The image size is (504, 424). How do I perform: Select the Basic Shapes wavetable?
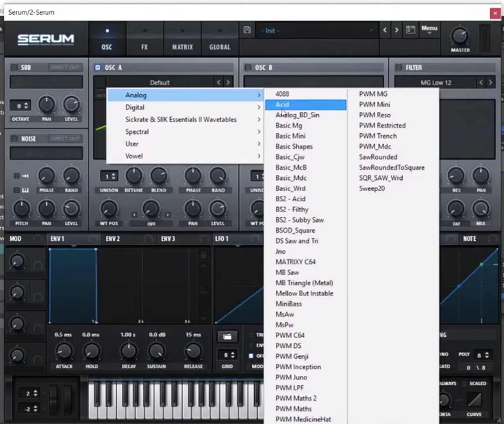pos(306,147)
